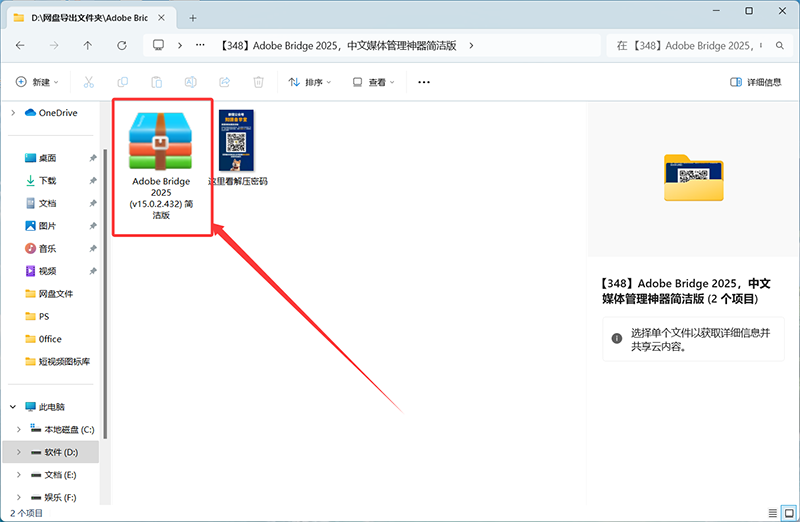The width and height of the screenshot is (800, 522).
Task: Refresh the current folder
Action: [122, 45]
